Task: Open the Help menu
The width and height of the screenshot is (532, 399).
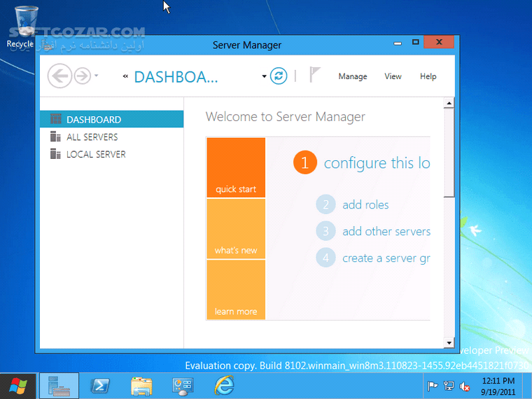Action: [x=428, y=76]
